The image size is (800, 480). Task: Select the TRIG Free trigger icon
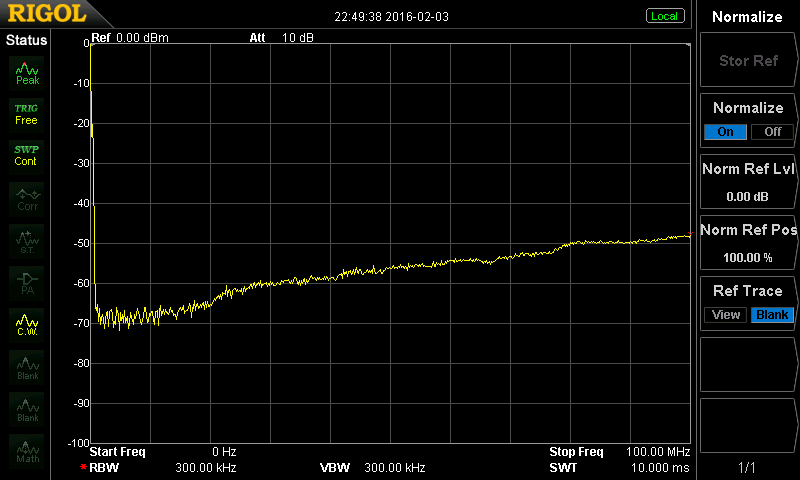click(26, 113)
